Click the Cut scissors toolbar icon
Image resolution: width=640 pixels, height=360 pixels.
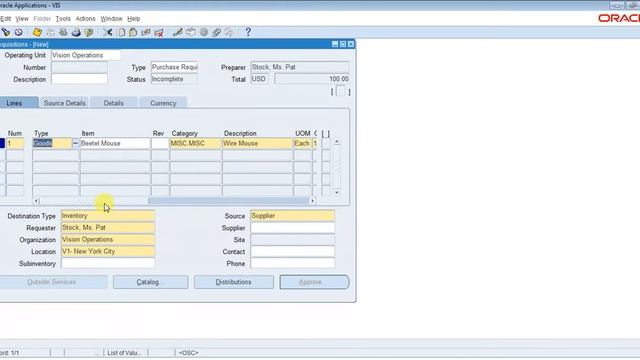tap(108, 32)
